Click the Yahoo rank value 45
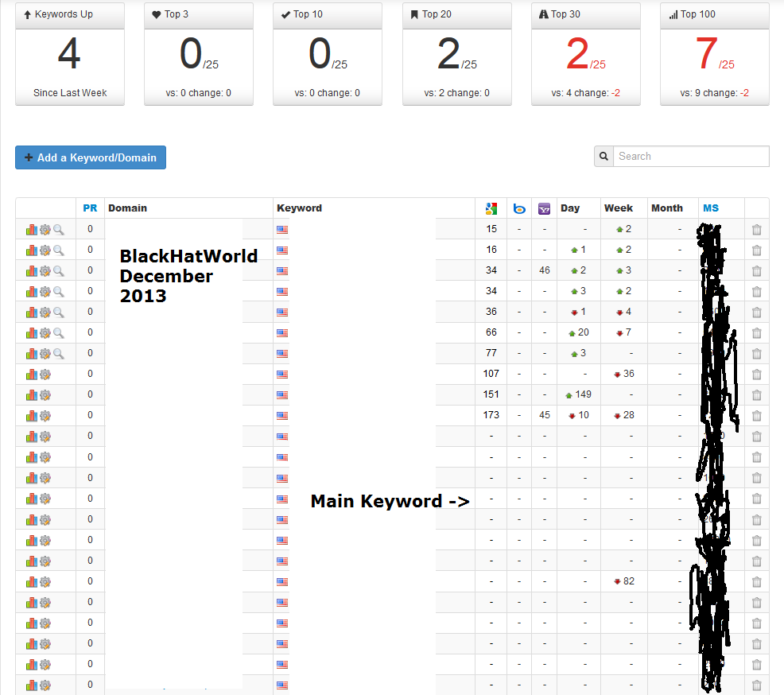Viewport: 784px width, 695px height. (545, 415)
